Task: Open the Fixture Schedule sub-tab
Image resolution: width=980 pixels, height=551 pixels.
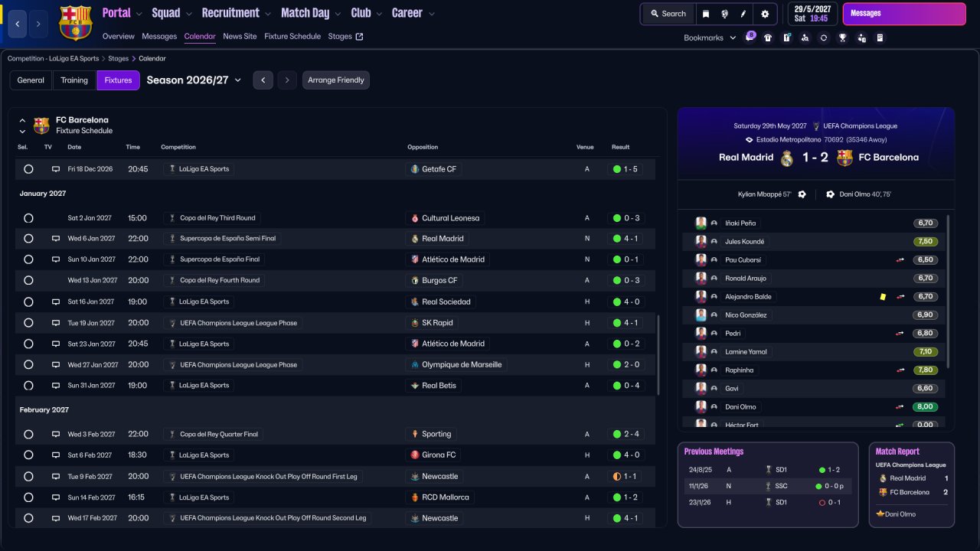Action: coord(292,37)
